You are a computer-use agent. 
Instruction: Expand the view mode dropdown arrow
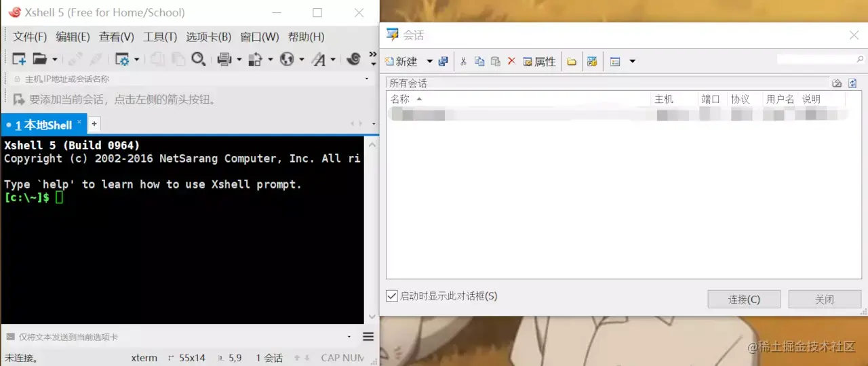pyautogui.click(x=633, y=62)
